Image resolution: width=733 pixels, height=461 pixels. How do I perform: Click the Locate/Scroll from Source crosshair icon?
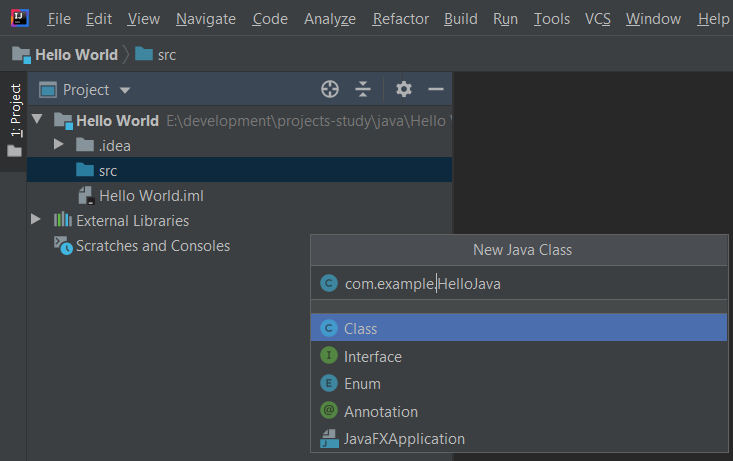click(330, 89)
